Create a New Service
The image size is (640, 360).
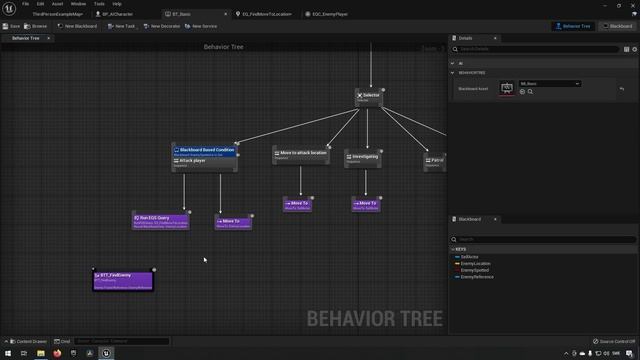coord(201,26)
